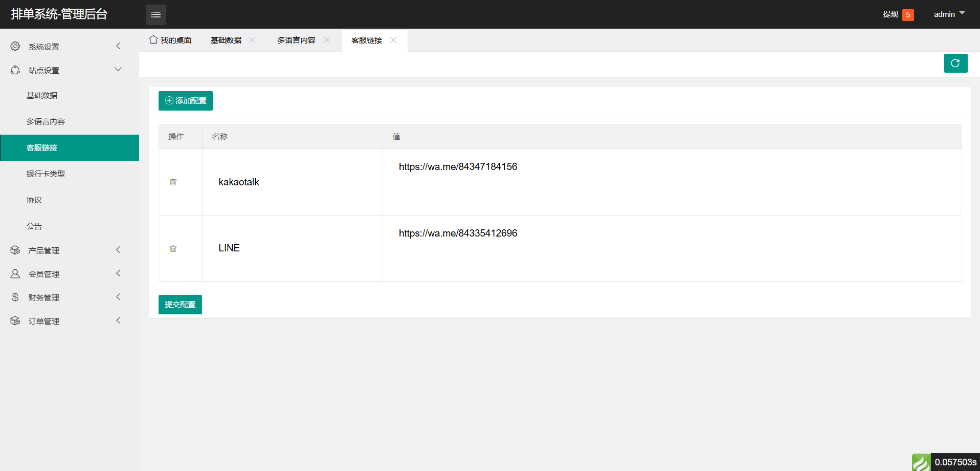Click the 财务管理 dollar icon
This screenshot has width=980, height=471.
click(x=15, y=297)
